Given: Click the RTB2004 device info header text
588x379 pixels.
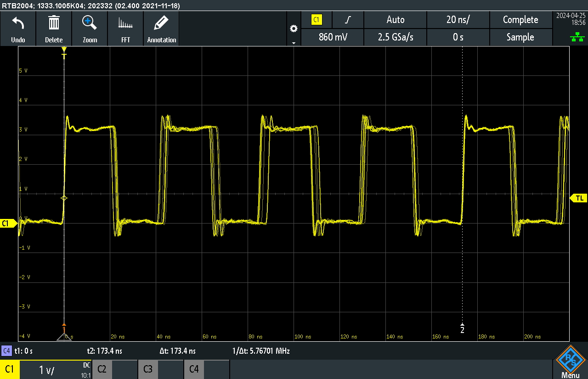Looking at the screenshot, I should click(x=91, y=6).
